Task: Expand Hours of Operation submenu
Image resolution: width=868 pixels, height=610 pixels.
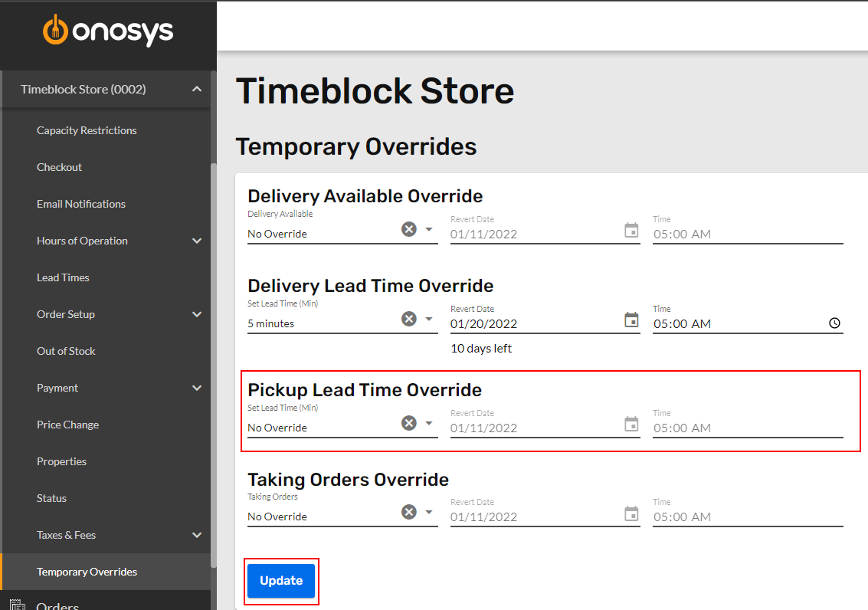Action: [197, 241]
